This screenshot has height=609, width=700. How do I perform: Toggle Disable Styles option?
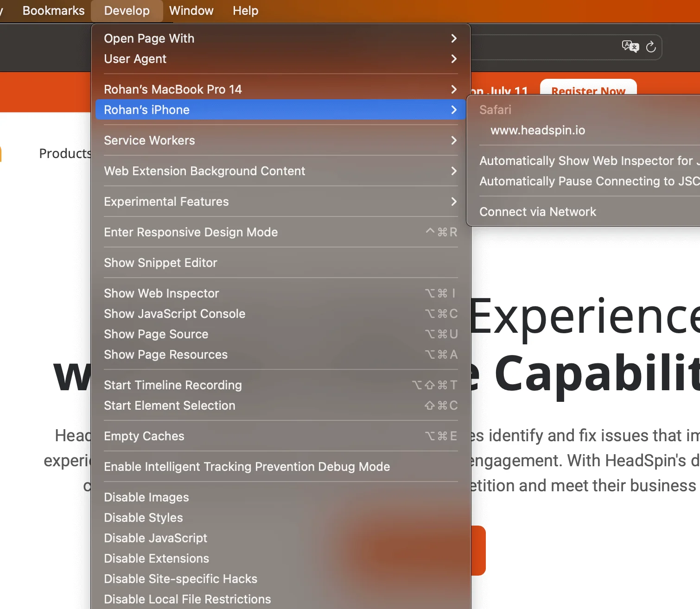tap(280, 518)
